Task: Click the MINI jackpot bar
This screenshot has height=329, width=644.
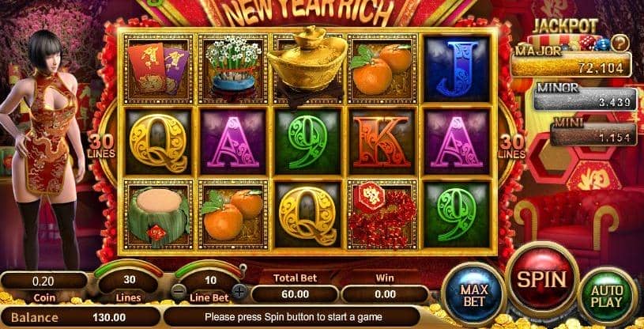Action: pos(593,134)
